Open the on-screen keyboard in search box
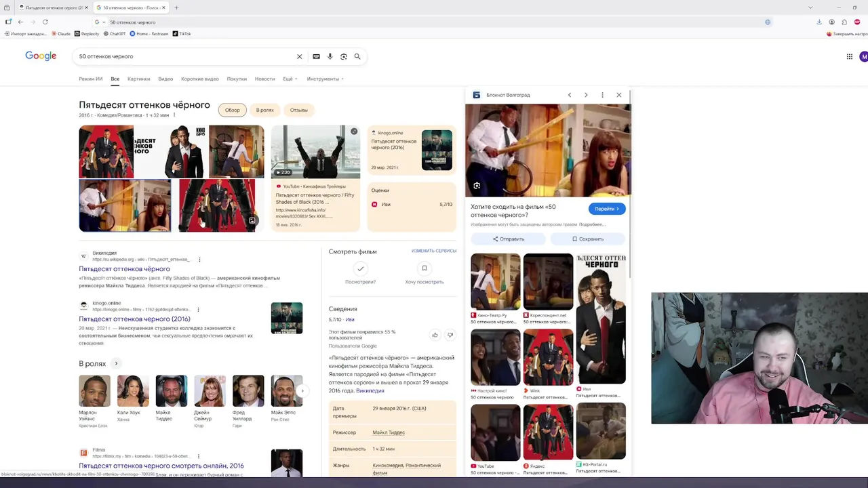The image size is (868, 488). click(x=316, y=56)
